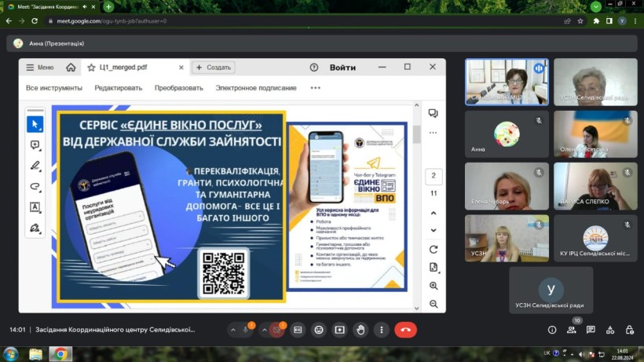Leave the call with red hang-up button

pyautogui.click(x=405, y=330)
